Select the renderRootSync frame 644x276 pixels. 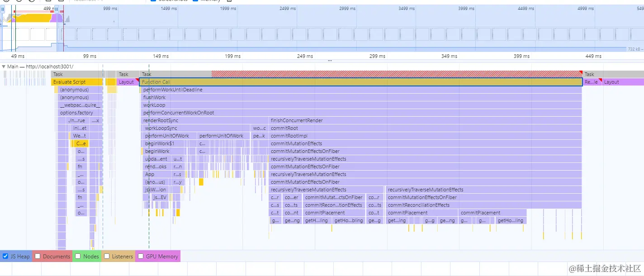point(205,120)
